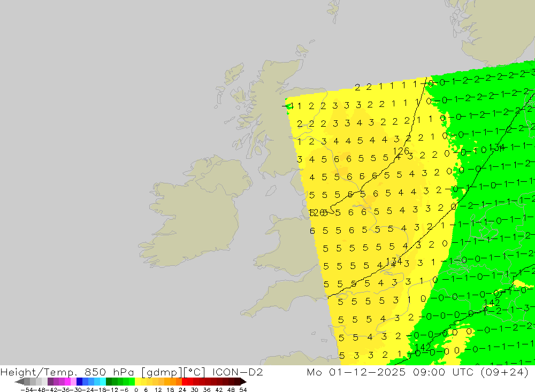The height and width of the screenshot is (392, 535).
Task: Select the dark blue swatch above legend value -30
Action: click(79, 381)
